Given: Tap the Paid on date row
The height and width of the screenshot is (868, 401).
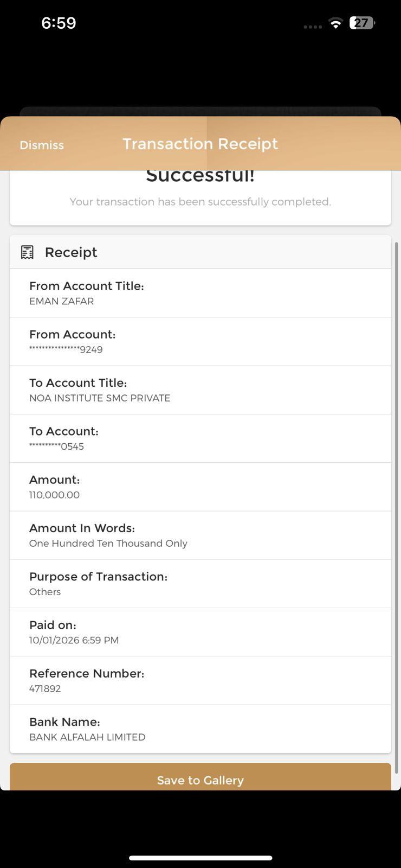Looking at the screenshot, I should pos(200,632).
